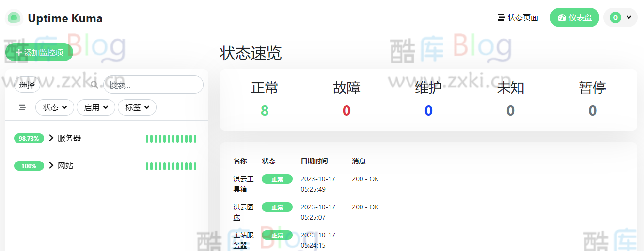Click the 2023-10-17 05:24:15 timestamp
The width and height of the screenshot is (644, 251).
318,240
